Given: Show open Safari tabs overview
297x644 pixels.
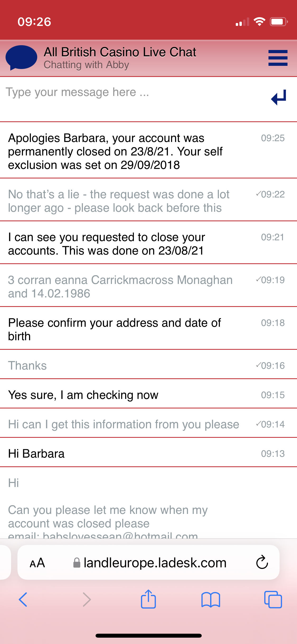Looking at the screenshot, I should pyautogui.click(x=273, y=600).
